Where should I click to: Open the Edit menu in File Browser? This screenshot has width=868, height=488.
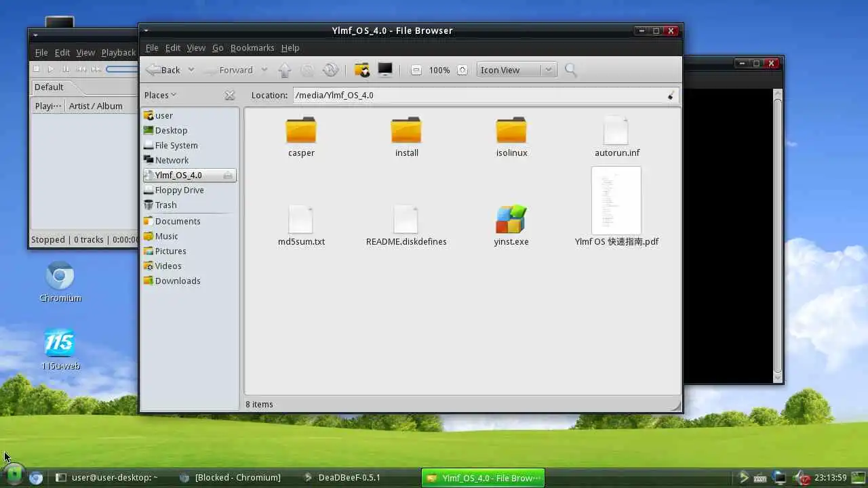(x=173, y=48)
